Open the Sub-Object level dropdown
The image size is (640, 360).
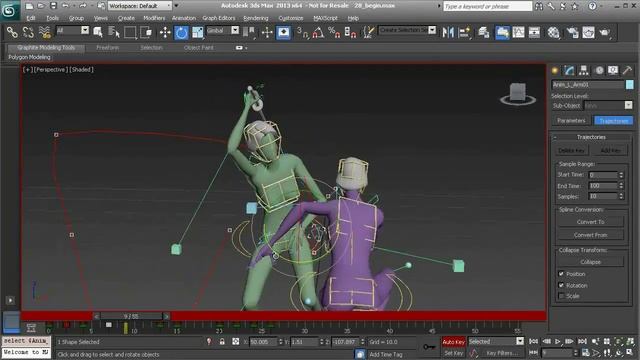pyautogui.click(x=608, y=105)
